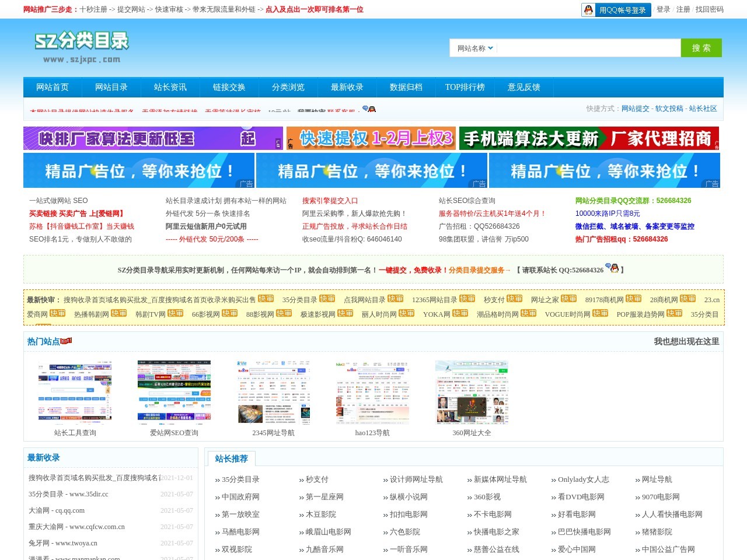This screenshot has width=747, height=560.
Task: Open the 网站目录 navigation menu
Action: coord(110,87)
